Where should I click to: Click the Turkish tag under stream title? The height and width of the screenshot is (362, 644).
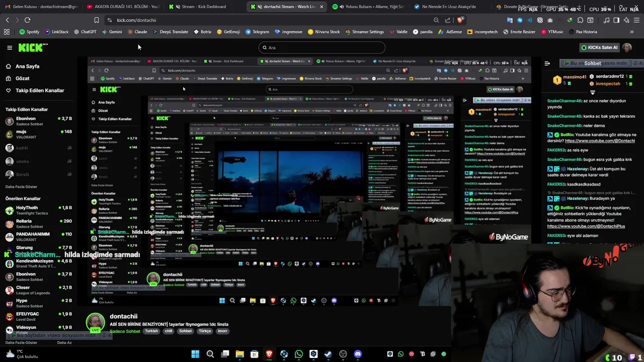pos(151,331)
